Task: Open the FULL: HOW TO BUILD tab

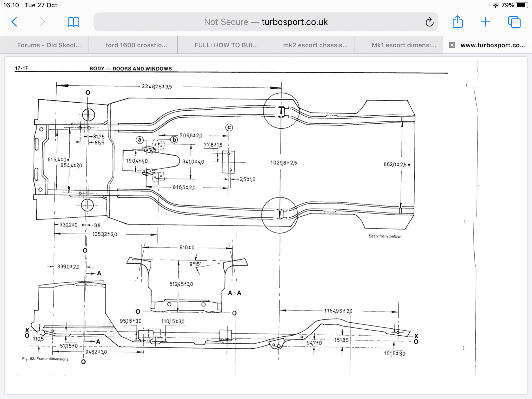Action: (x=226, y=45)
